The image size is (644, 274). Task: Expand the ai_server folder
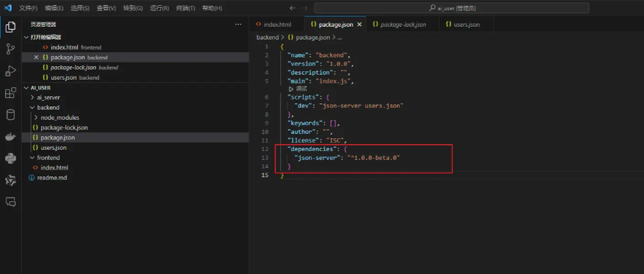tap(48, 97)
